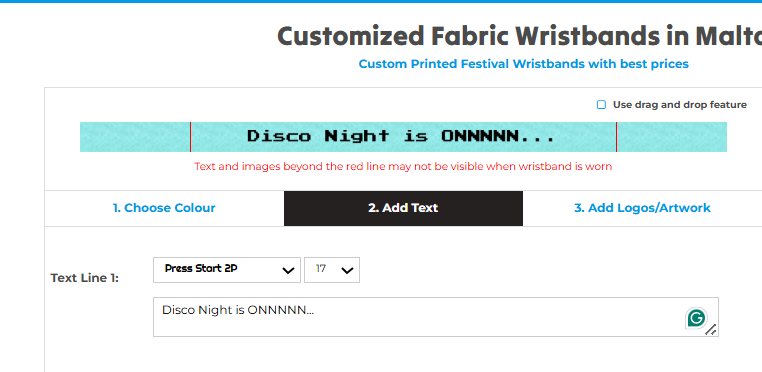Screen dimensions: 762x372
Task: Go to the Add Logos/Artwork tab
Action: click(642, 208)
